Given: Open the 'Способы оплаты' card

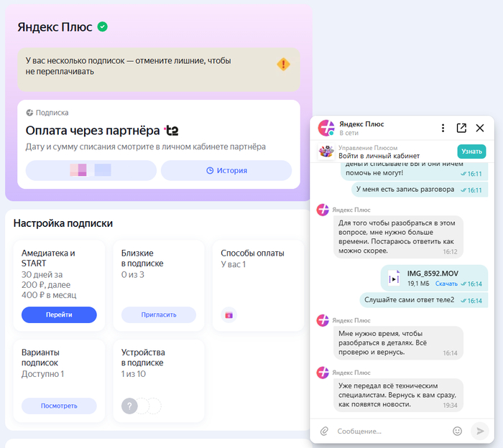Looking at the screenshot, I should (258, 286).
